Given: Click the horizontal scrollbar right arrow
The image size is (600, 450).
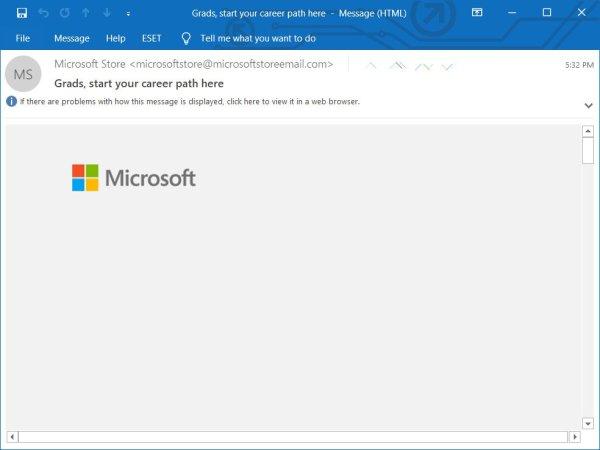Looking at the screenshot, I should click(574, 437).
